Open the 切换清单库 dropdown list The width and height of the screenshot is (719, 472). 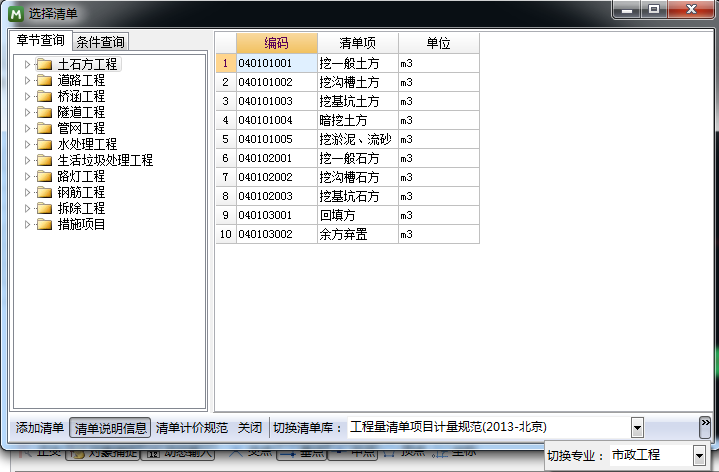pos(637,427)
